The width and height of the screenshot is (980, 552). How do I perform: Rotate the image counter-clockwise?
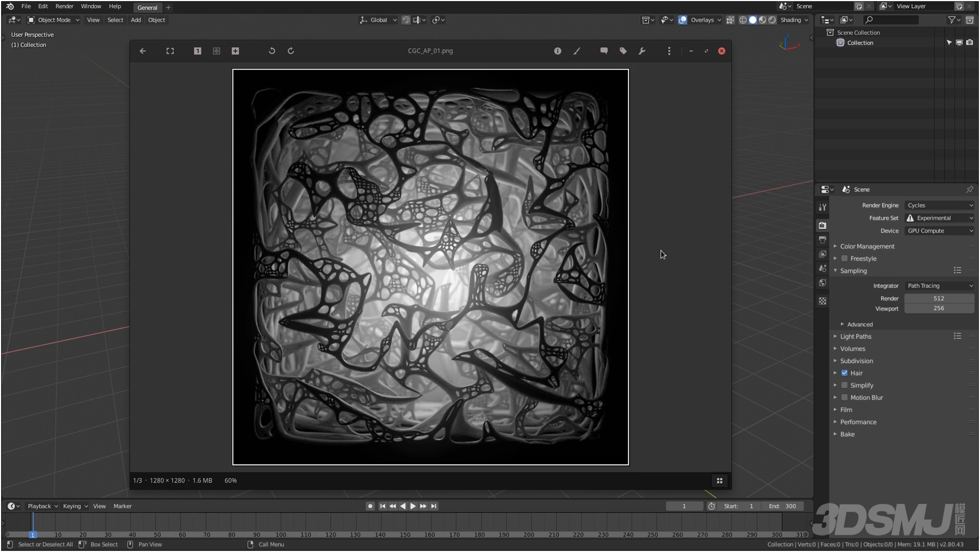272,51
